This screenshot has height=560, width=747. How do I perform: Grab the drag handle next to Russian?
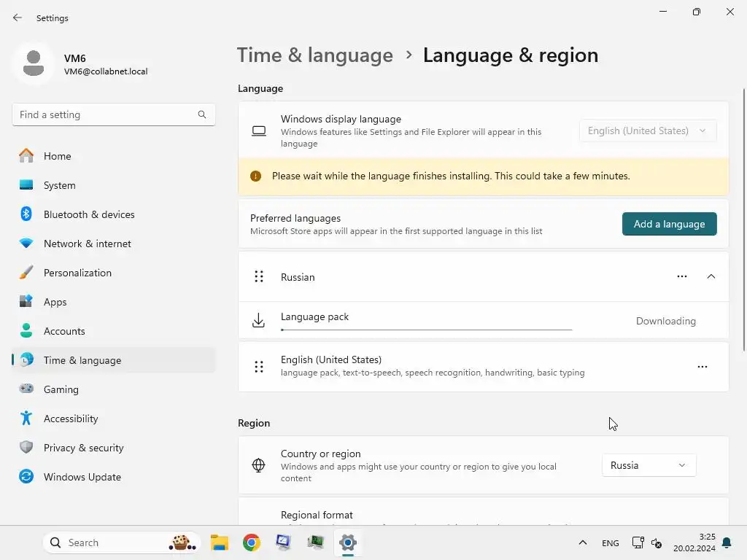pyautogui.click(x=259, y=276)
